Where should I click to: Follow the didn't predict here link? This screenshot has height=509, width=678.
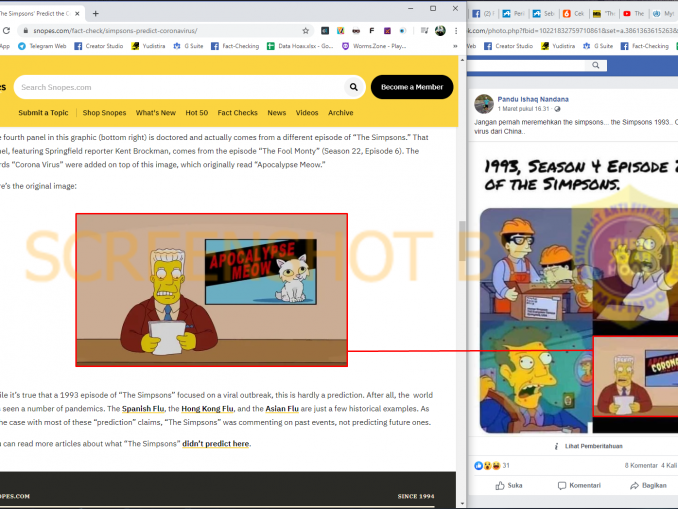[x=216, y=444]
